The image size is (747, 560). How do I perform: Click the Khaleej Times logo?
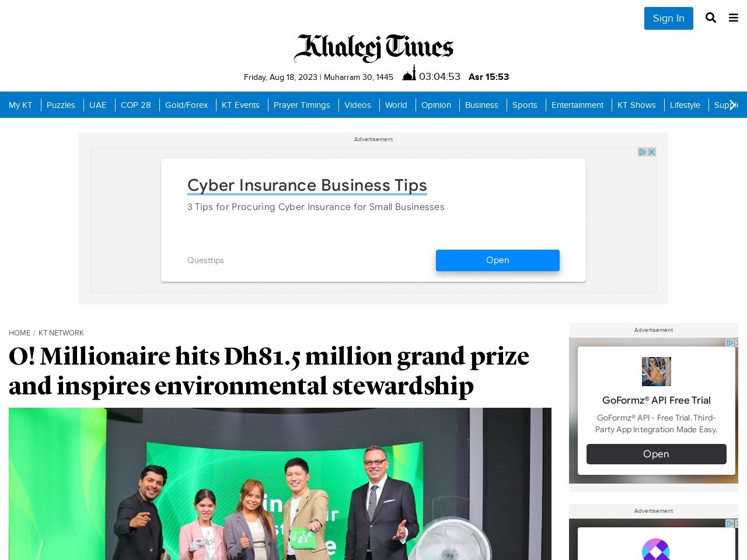pyautogui.click(x=373, y=48)
